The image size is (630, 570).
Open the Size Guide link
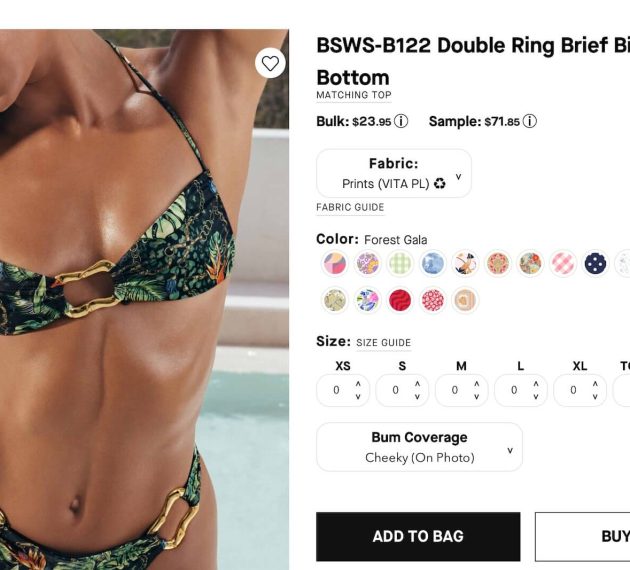click(383, 343)
